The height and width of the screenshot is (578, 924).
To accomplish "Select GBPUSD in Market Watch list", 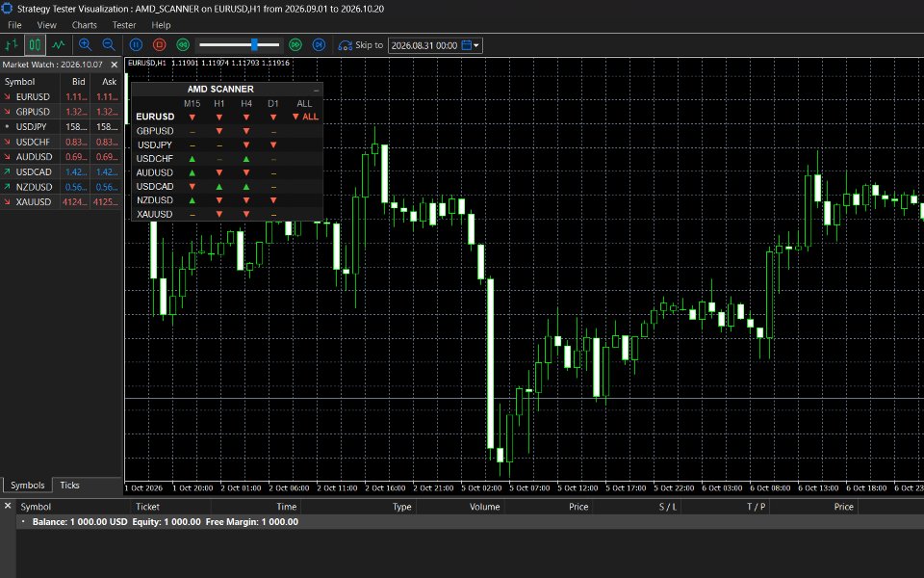I will 61,112.
